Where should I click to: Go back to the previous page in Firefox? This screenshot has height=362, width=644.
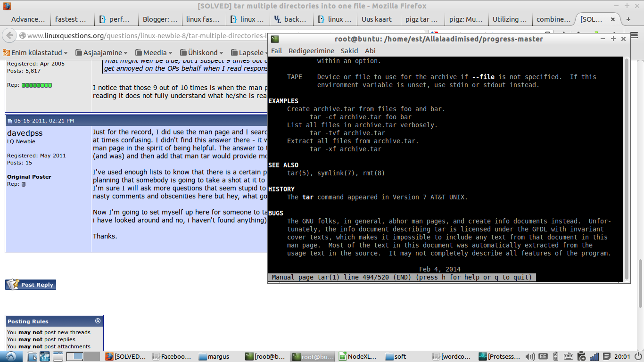click(x=10, y=35)
